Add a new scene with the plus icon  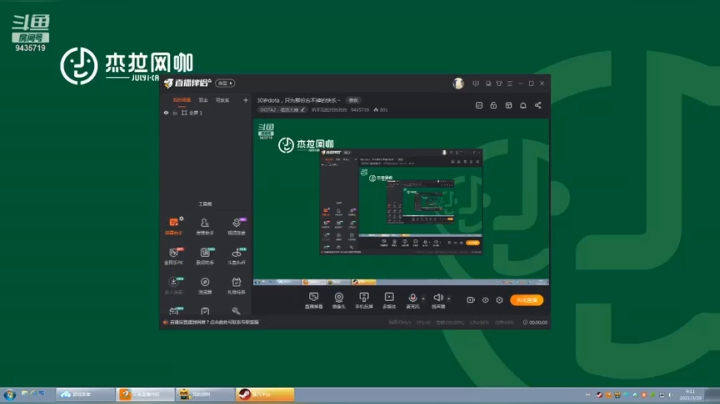pos(246,100)
